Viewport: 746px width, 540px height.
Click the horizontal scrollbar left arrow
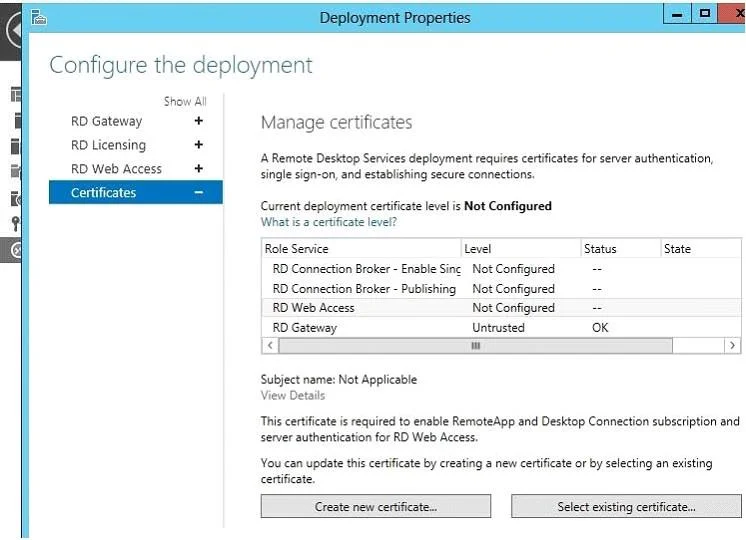point(270,345)
